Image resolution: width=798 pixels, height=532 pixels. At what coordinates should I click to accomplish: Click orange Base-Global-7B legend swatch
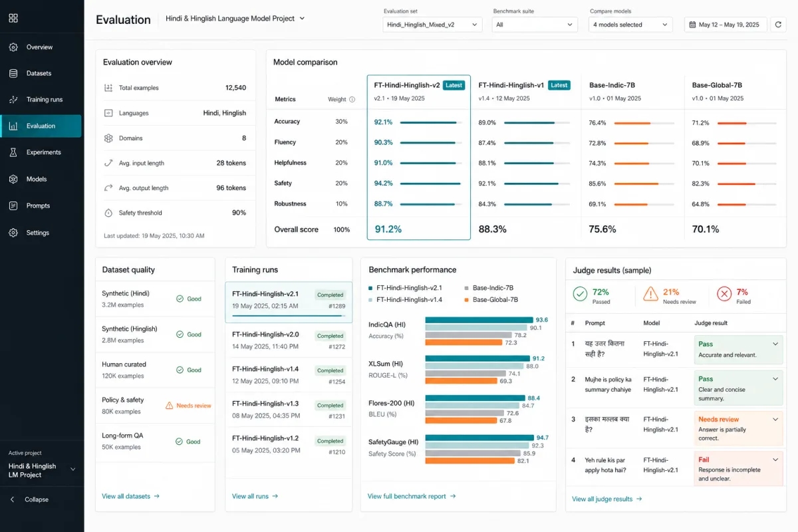(467, 300)
